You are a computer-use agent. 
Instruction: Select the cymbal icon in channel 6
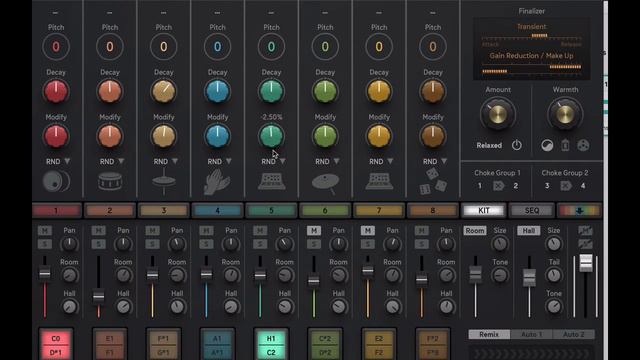pos(325,182)
